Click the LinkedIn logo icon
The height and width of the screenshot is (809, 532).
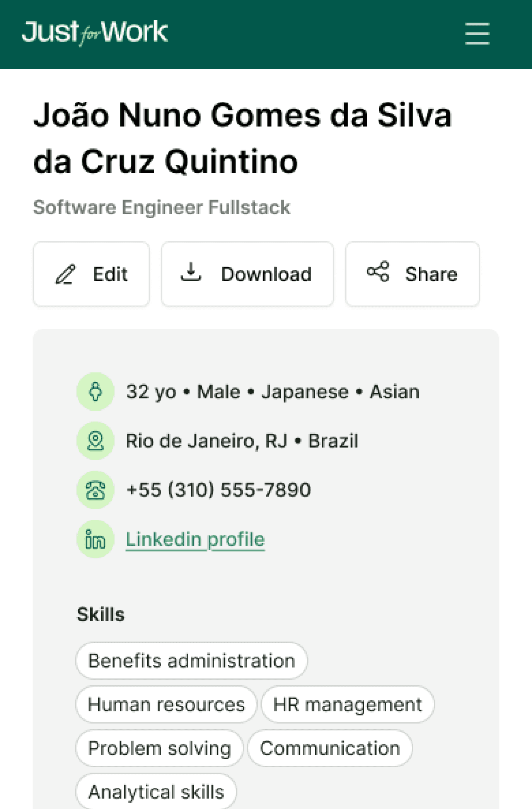[x=95, y=539]
